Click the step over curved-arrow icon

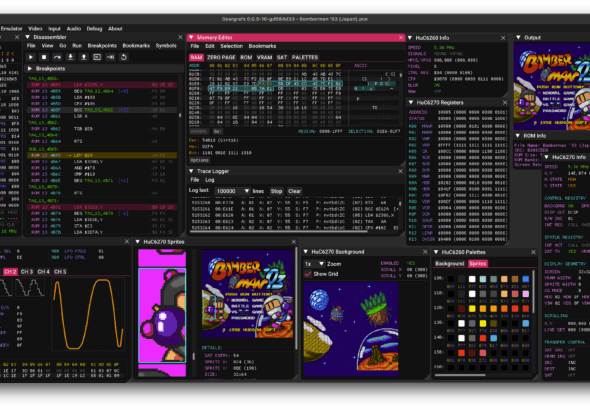tap(57, 57)
